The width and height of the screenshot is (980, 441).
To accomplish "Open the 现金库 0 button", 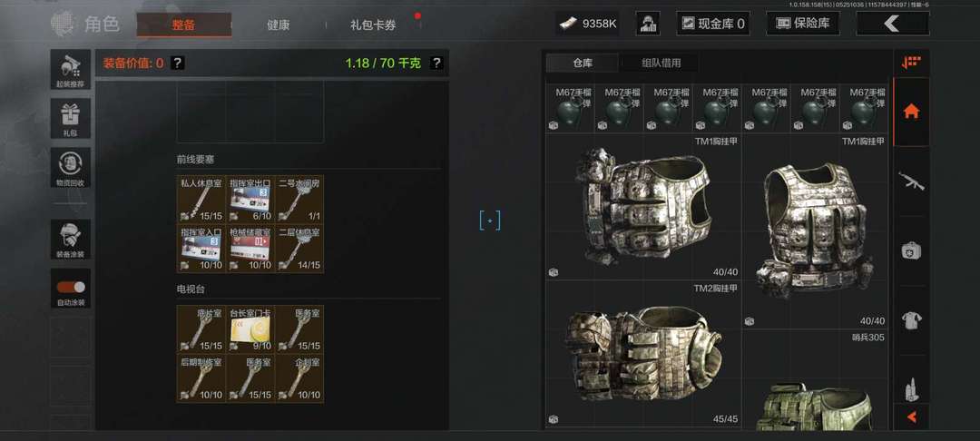I will [x=713, y=24].
